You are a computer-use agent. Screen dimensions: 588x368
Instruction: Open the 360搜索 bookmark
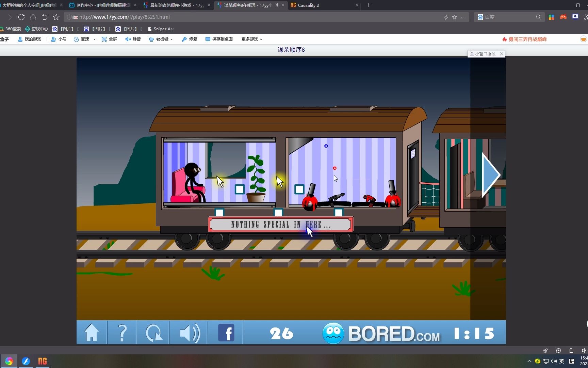coord(11,29)
